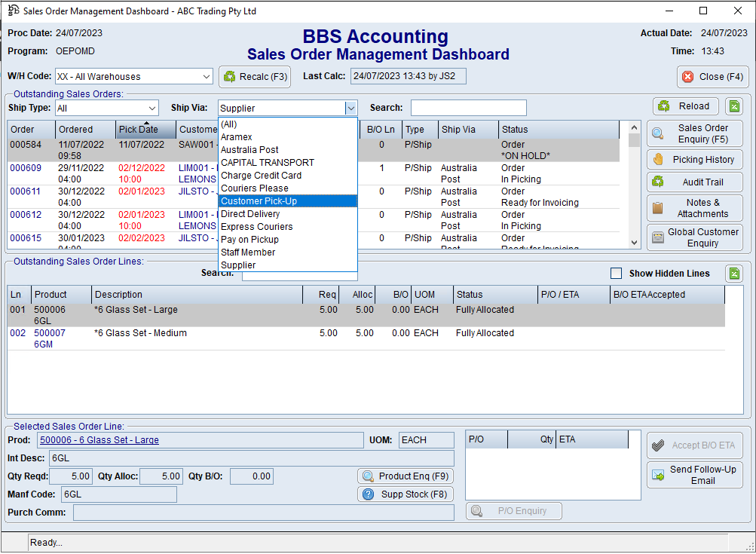756x554 pixels.
Task: Open the 500006 - 6 Glass Set link
Action: click(x=99, y=440)
